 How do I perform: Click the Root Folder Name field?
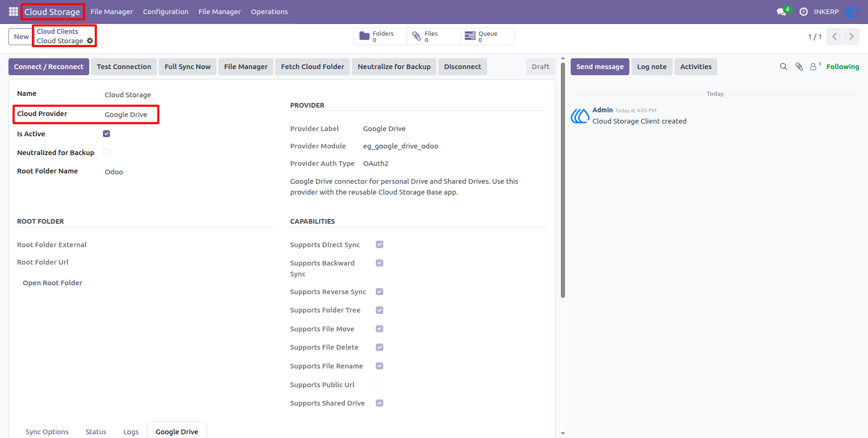(x=114, y=172)
